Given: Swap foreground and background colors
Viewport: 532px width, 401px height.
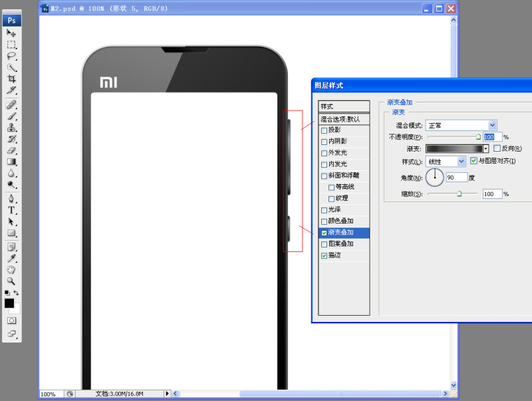Looking at the screenshot, I should [16, 293].
